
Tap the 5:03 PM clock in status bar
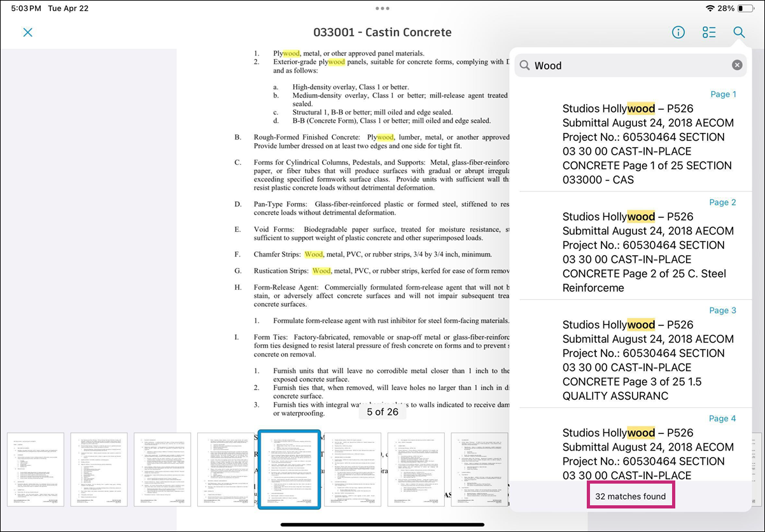pyautogui.click(x=26, y=9)
